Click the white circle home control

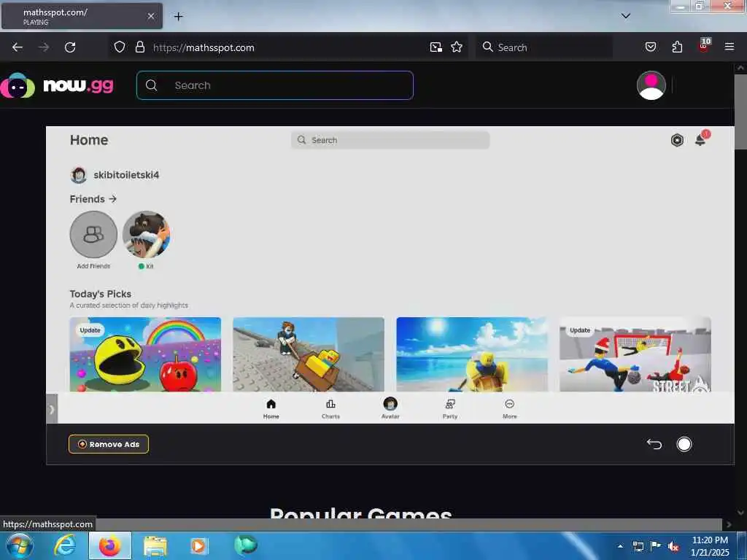pyautogui.click(x=684, y=444)
